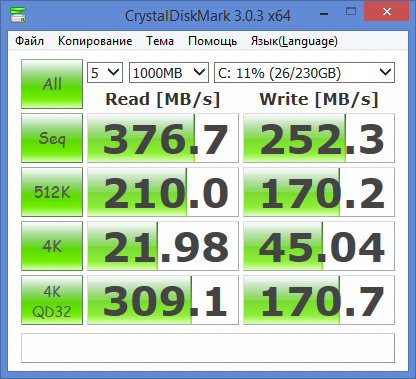The height and width of the screenshot is (379, 416).
Task: Click the 4K write result 45.04
Action: pos(319,246)
